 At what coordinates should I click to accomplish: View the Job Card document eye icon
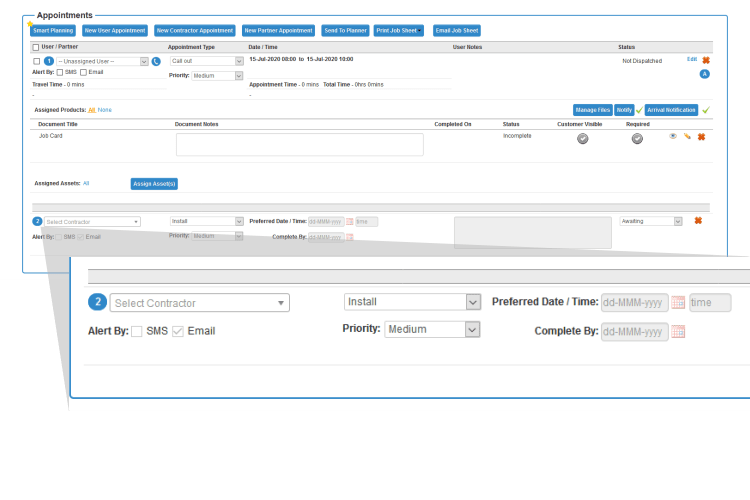pyautogui.click(x=673, y=136)
